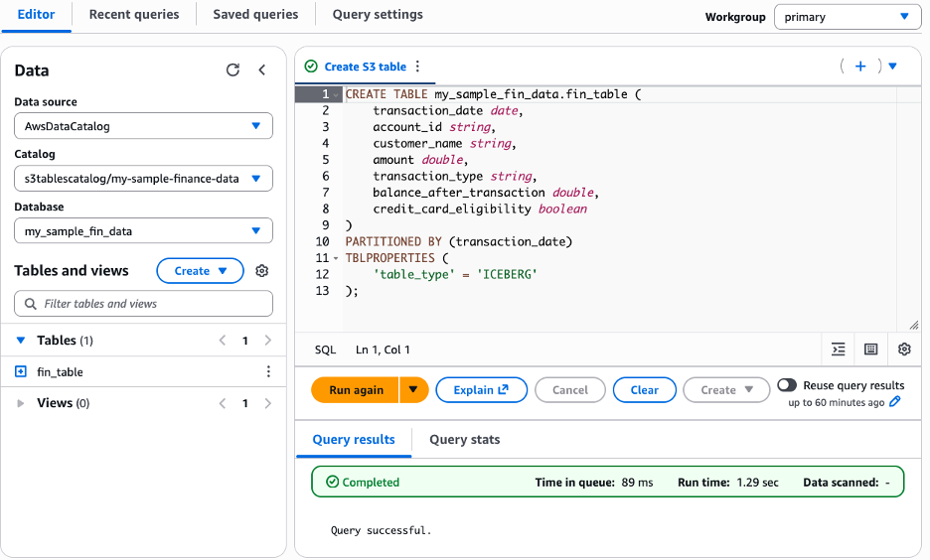Viewport: 930px width, 560px height.
Task: Click in Filter tables and views field
Action: point(143,304)
